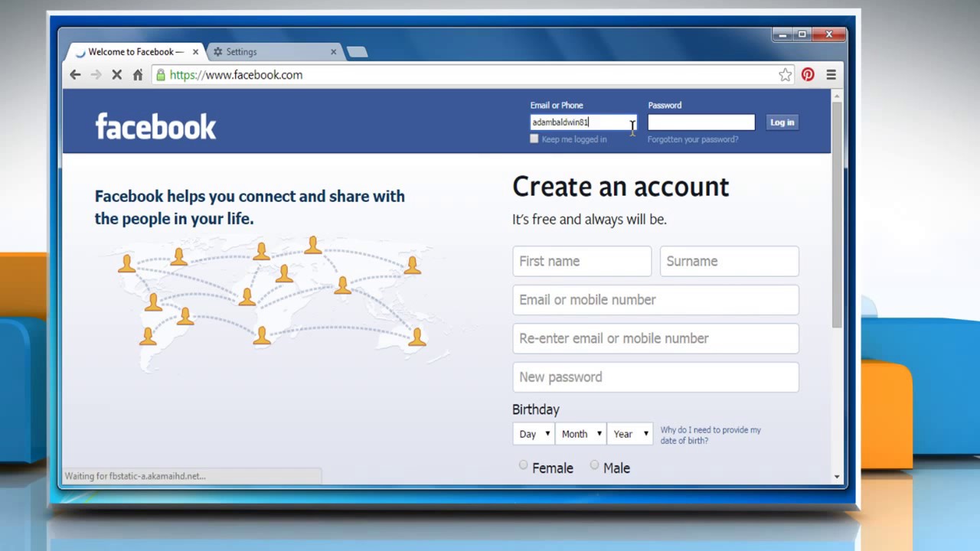Image resolution: width=980 pixels, height=551 pixels.
Task: Click the Pinterest extension icon
Action: 808,75
